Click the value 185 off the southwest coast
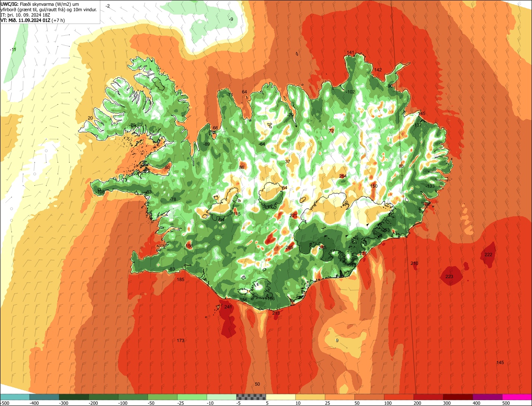This screenshot has height=406, width=532. coord(180,279)
